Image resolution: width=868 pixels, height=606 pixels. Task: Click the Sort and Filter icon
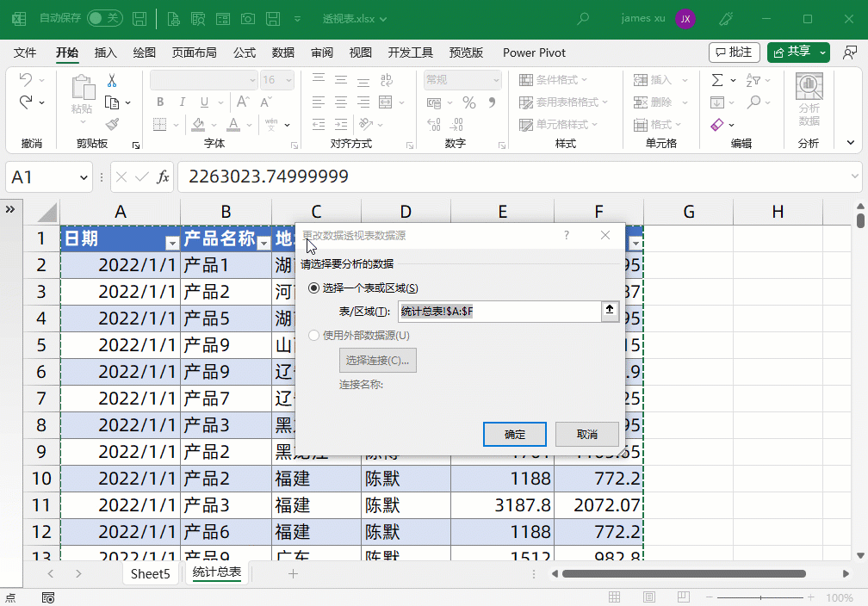tap(753, 80)
